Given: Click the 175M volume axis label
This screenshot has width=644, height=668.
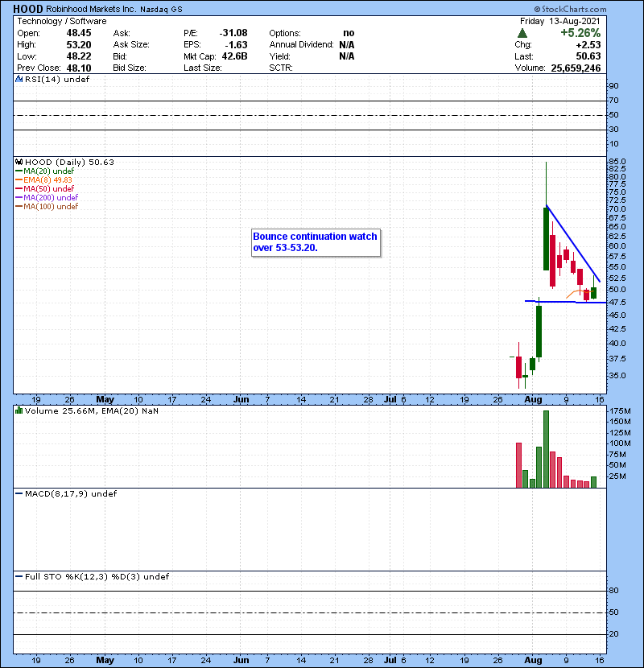Looking at the screenshot, I should pyautogui.click(x=620, y=411).
